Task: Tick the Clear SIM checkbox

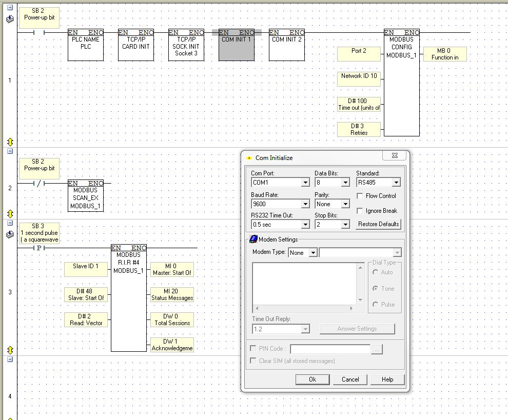Action: click(x=253, y=361)
